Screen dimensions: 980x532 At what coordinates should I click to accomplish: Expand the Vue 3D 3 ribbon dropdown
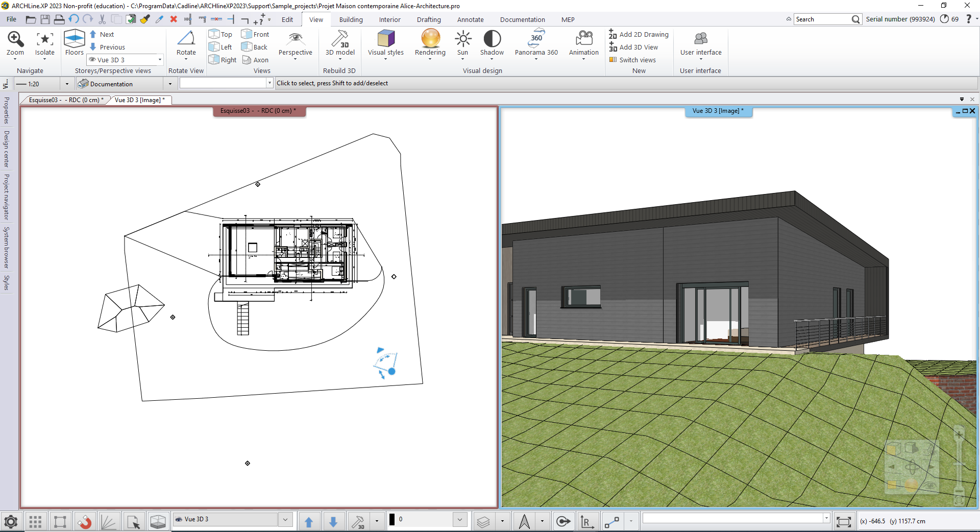click(160, 60)
